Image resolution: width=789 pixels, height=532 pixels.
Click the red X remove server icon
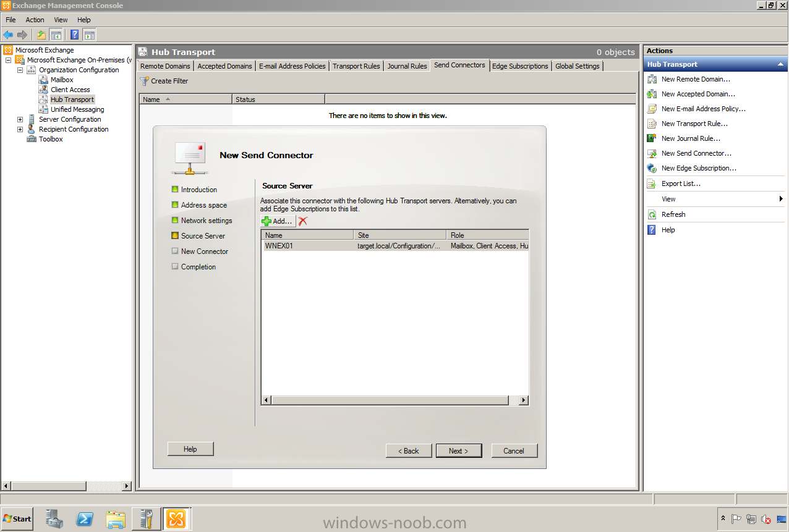[x=302, y=221]
